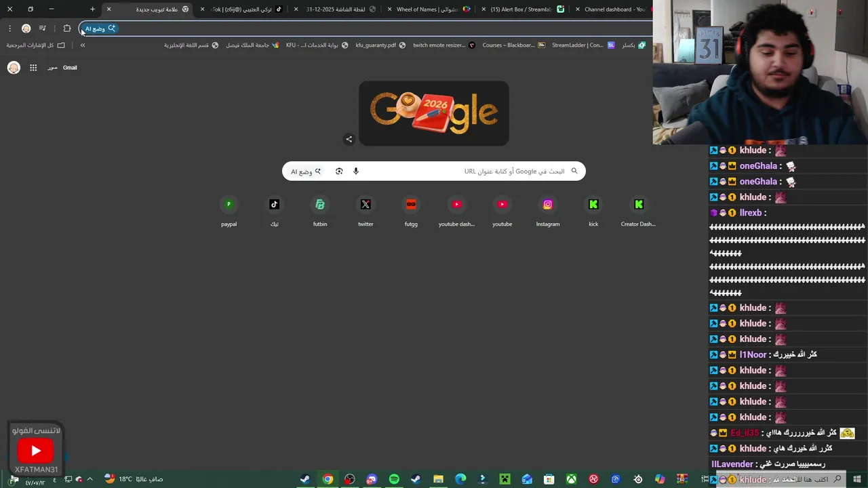Open a new tab with plus button
868x488 pixels.
[92, 9]
